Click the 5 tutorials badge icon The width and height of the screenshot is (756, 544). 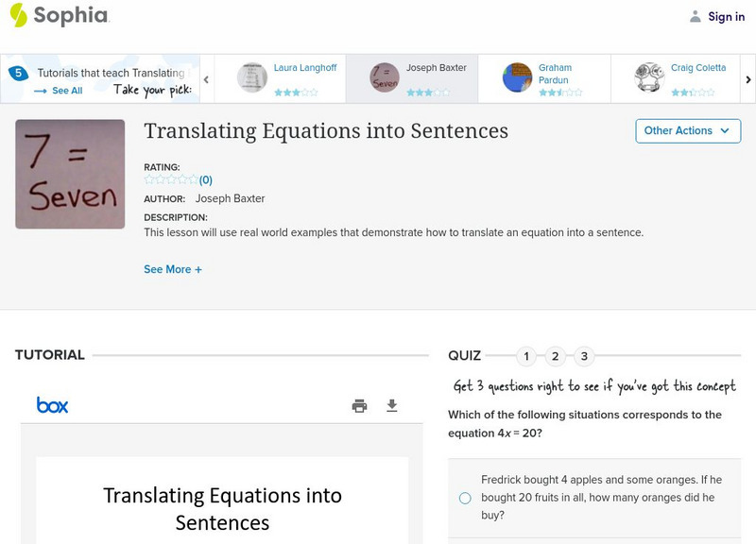pos(18,73)
